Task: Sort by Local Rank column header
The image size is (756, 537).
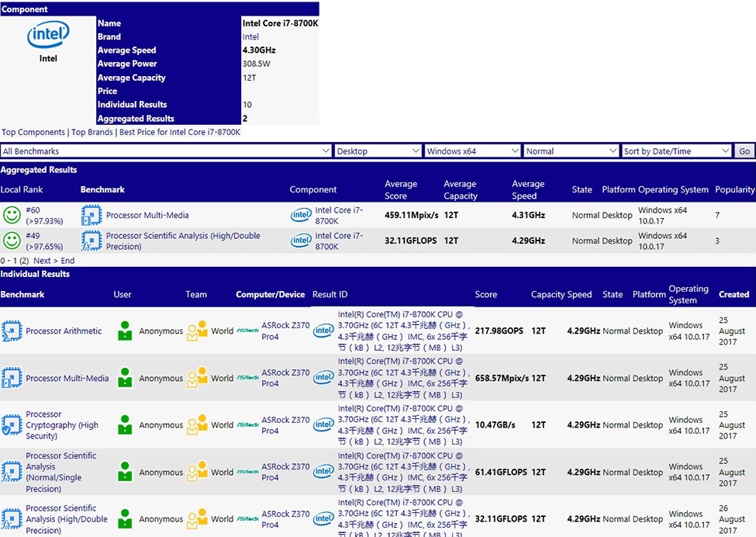Action: click(x=22, y=189)
